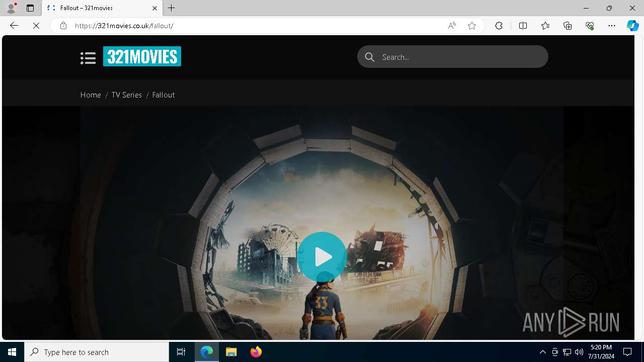Viewport: 644px width, 362px height.
Task: Open the 321movies hamburger menu icon
Action: tap(88, 58)
